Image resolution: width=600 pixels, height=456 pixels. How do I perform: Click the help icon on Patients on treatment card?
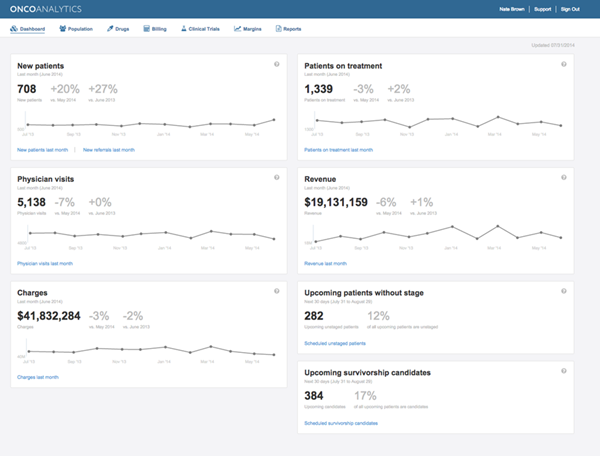click(564, 64)
